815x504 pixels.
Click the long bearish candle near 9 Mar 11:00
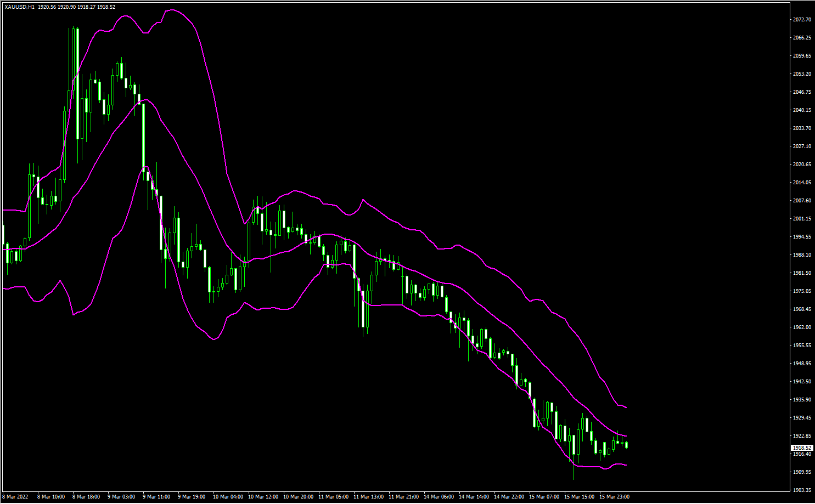(x=143, y=137)
